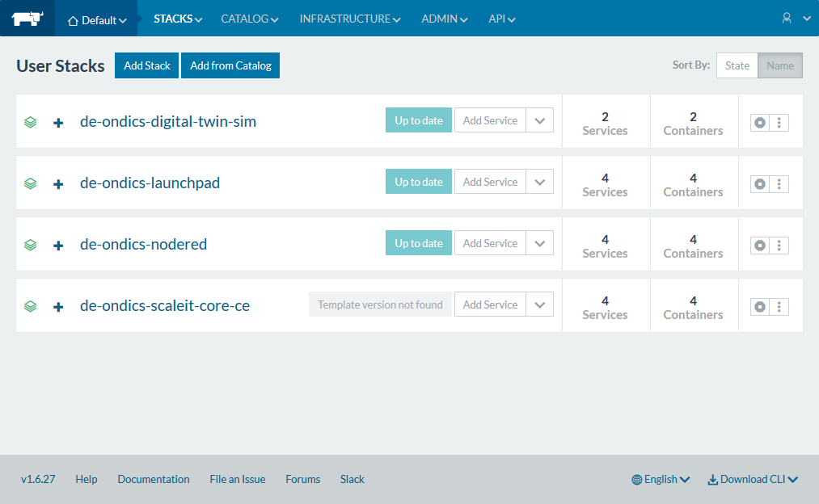Click "2 Services" count for de-ondics-digital-twin-sim
The height and width of the screenshot is (504, 819).
click(605, 124)
